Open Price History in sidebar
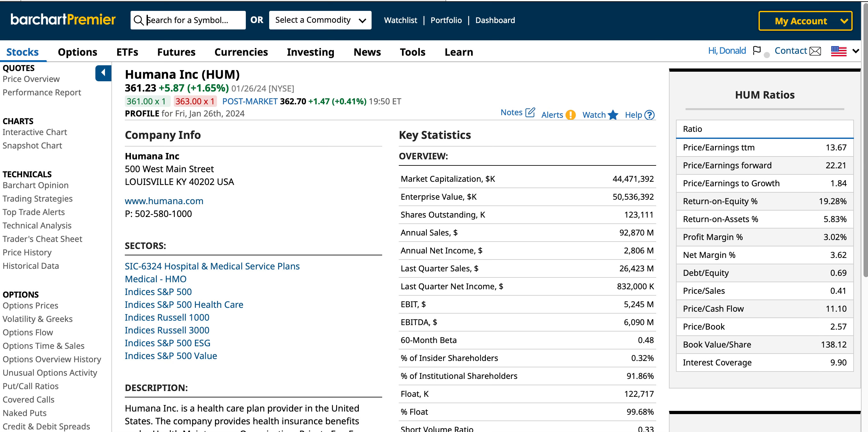 (27, 253)
